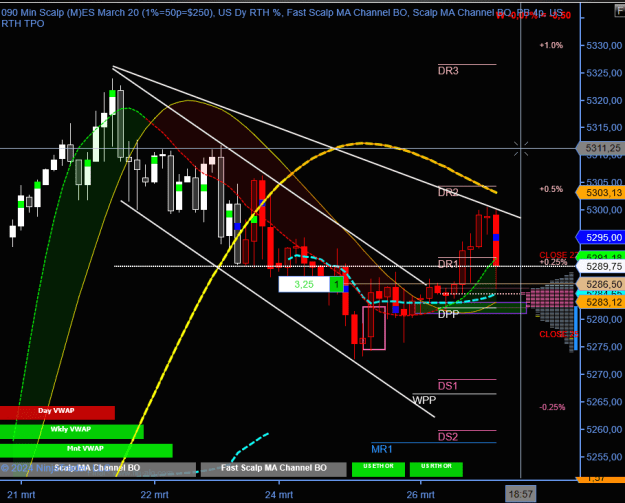
Task: Select the orange 5283,12 price marker
Action: (x=601, y=302)
